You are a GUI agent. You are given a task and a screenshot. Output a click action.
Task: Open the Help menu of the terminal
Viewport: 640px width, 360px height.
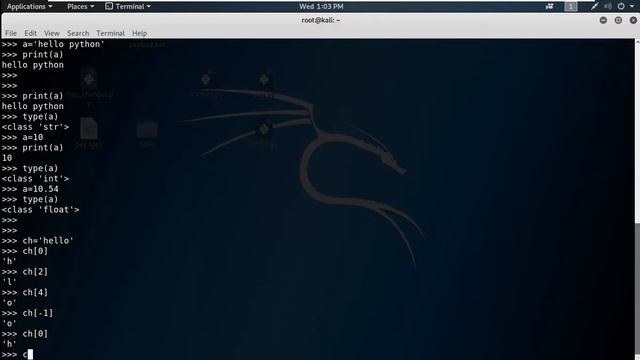tap(139, 33)
